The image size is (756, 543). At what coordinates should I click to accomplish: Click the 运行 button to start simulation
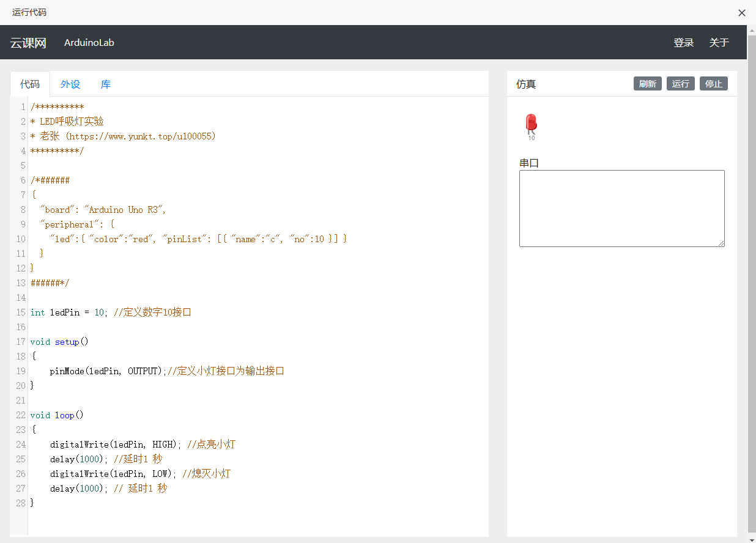(x=681, y=84)
